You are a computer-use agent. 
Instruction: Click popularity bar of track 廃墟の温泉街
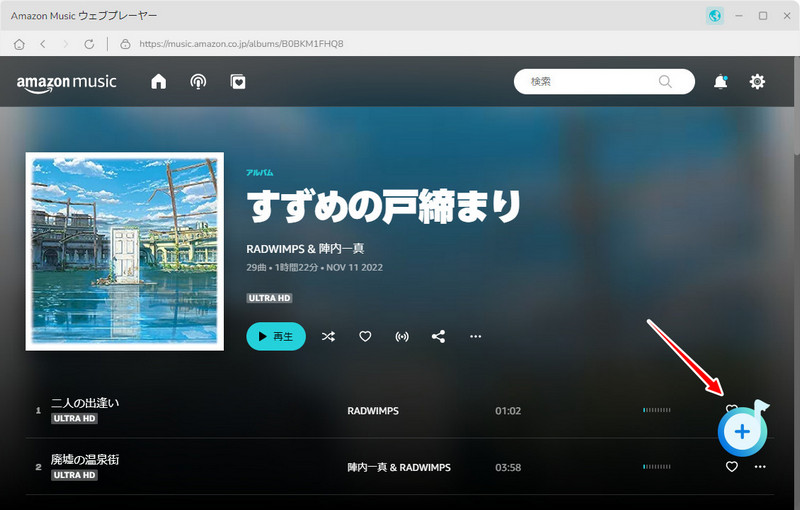tap(657, 467)
